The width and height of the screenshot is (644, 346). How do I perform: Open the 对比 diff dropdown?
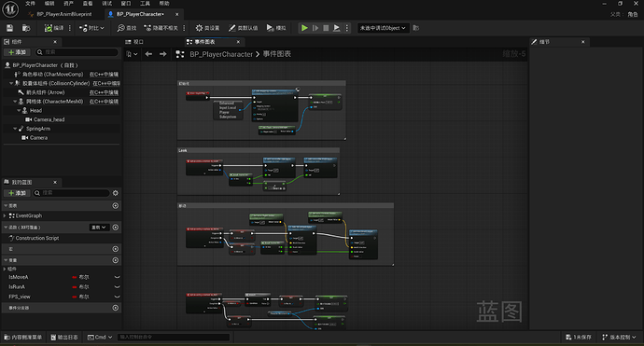click(91, 28)
